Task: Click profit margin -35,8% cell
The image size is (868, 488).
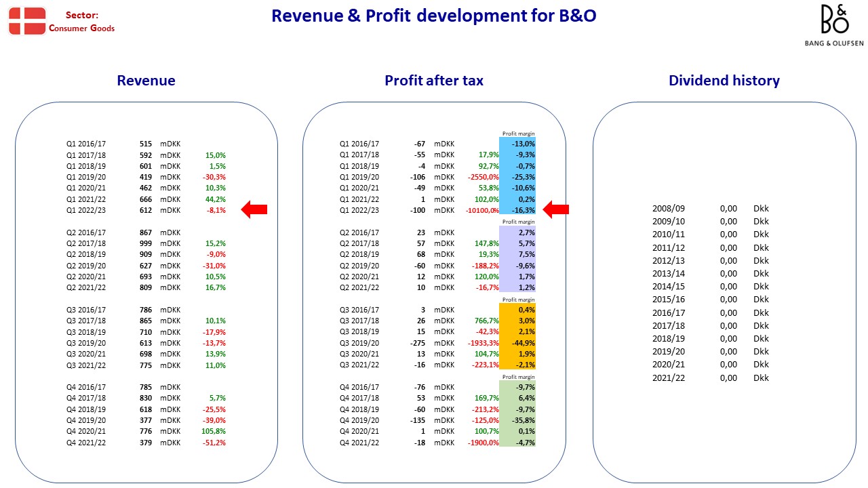Action: [517, 420]
